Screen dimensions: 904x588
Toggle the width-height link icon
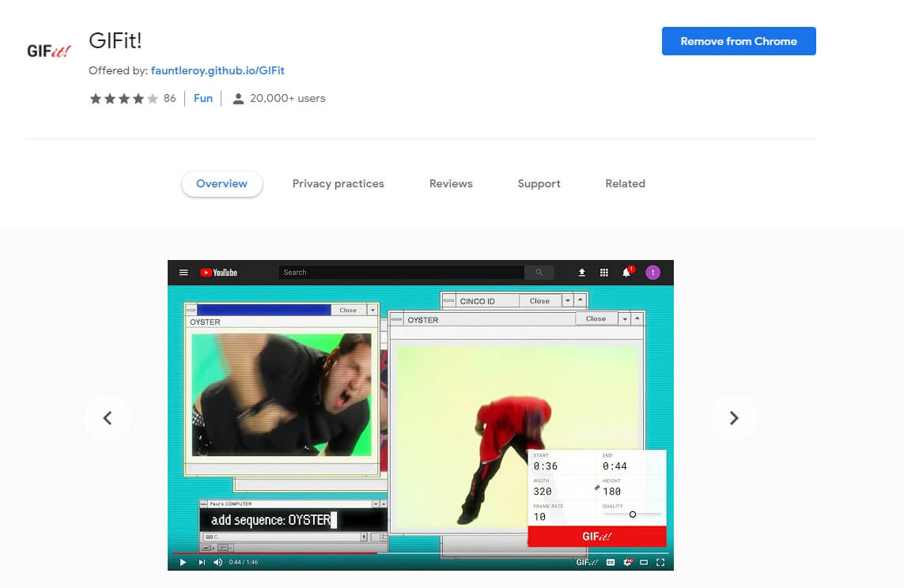[x=596, y=488]
